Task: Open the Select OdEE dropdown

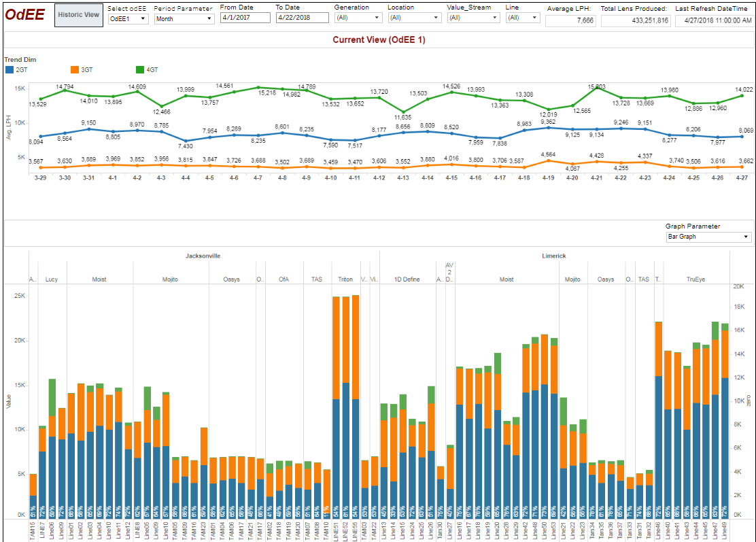Action: click(x=128, y=19)
